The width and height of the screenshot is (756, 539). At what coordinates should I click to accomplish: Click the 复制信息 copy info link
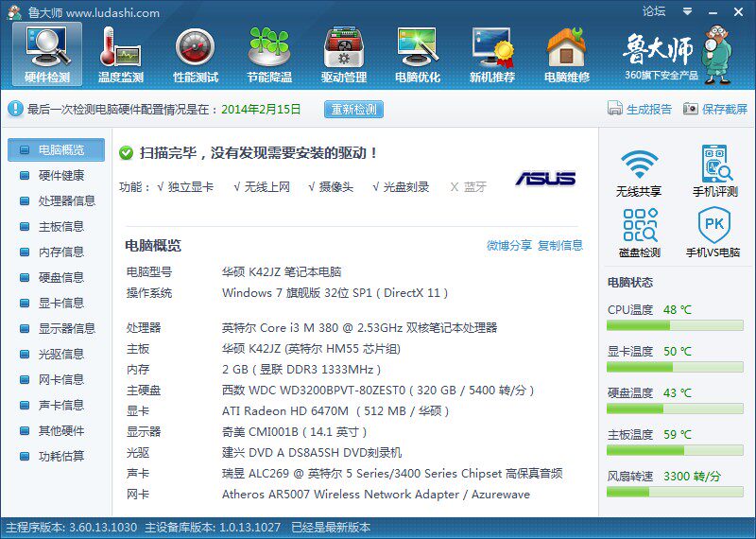(559, 245)
